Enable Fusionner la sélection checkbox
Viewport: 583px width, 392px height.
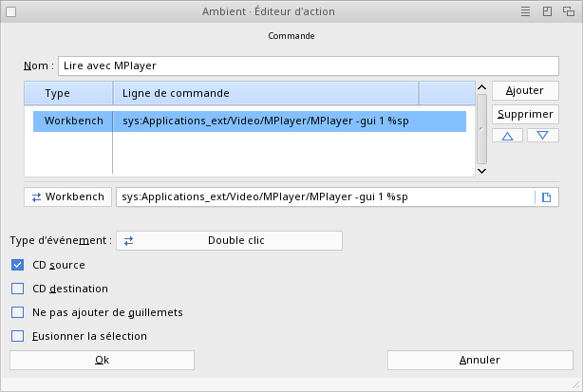pyautogui.click(x=17, y=336)
